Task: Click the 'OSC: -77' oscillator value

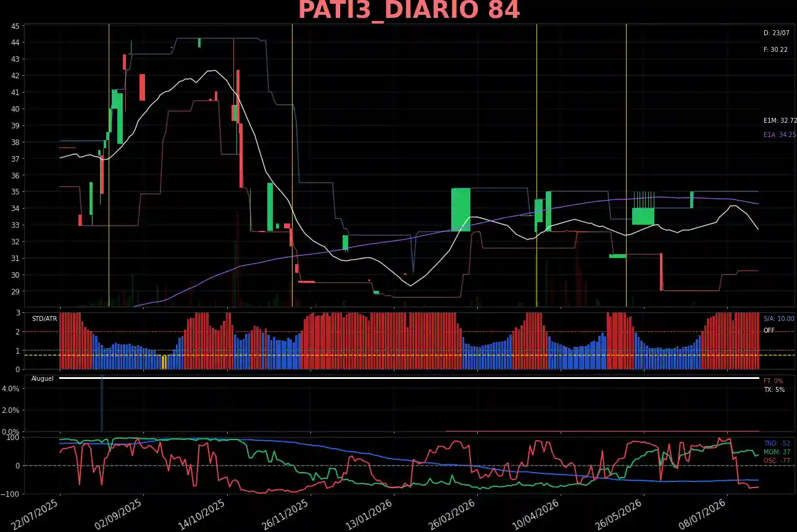Action: [777, 460]
